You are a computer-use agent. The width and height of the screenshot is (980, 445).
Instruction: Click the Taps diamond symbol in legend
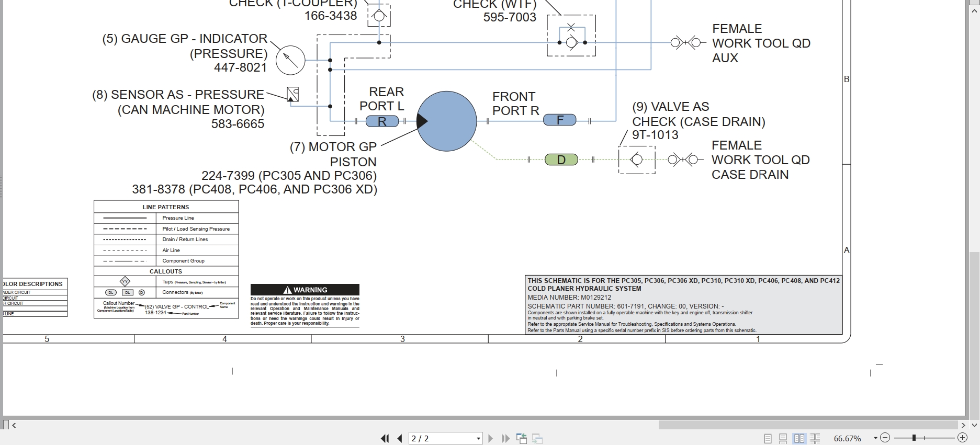125,281
